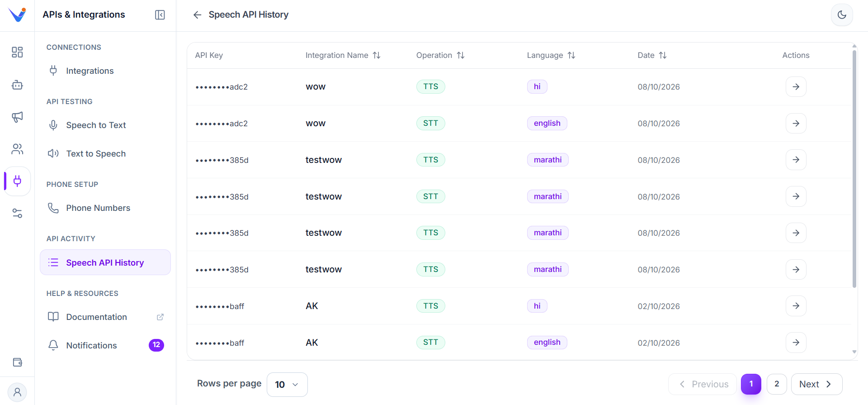Click the english tag in the wow row
This screenshot has width=868, height=405.
(547, 123)
